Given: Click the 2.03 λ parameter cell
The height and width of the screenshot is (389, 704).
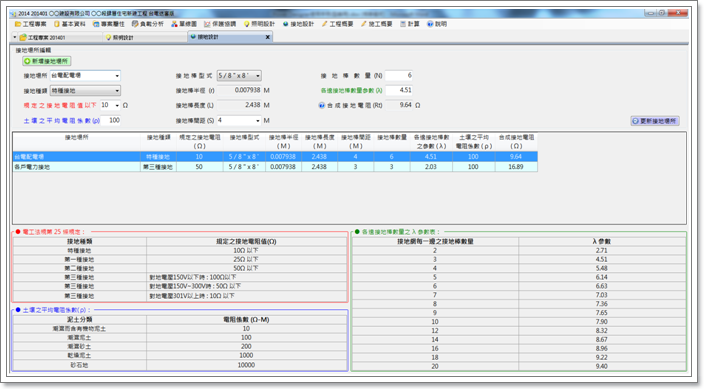Looking at the screenshot, I should click(x=431, y=167).
